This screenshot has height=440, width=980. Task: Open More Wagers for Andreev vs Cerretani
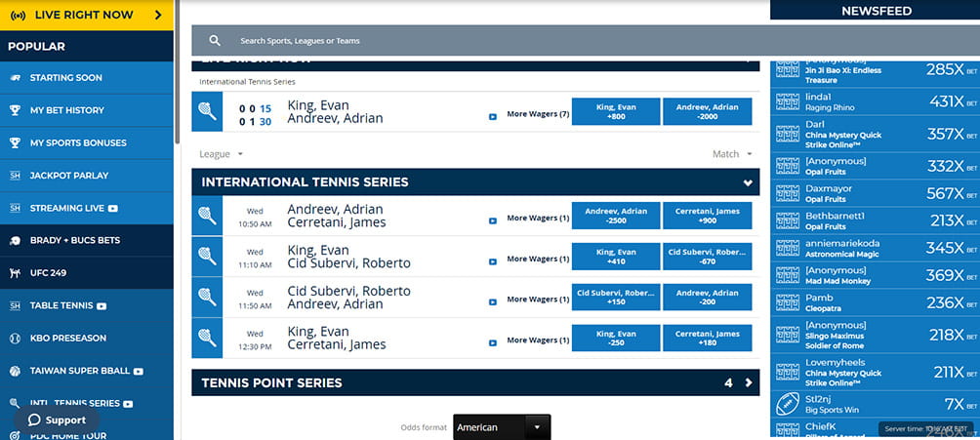tap(538, 219)
